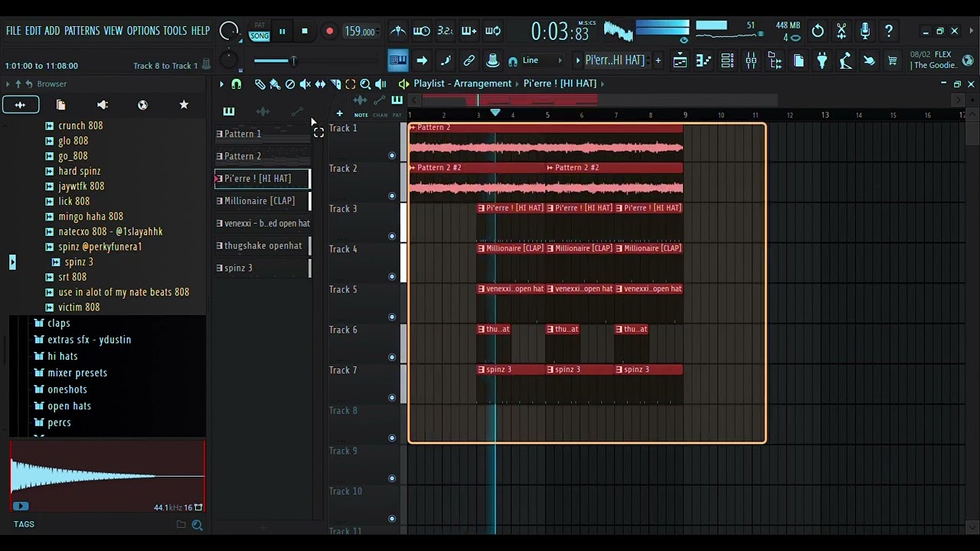The width and height of the screenshot is (980, 551).
Task: Click the tempo field showing 159.000
Action: 360,31
